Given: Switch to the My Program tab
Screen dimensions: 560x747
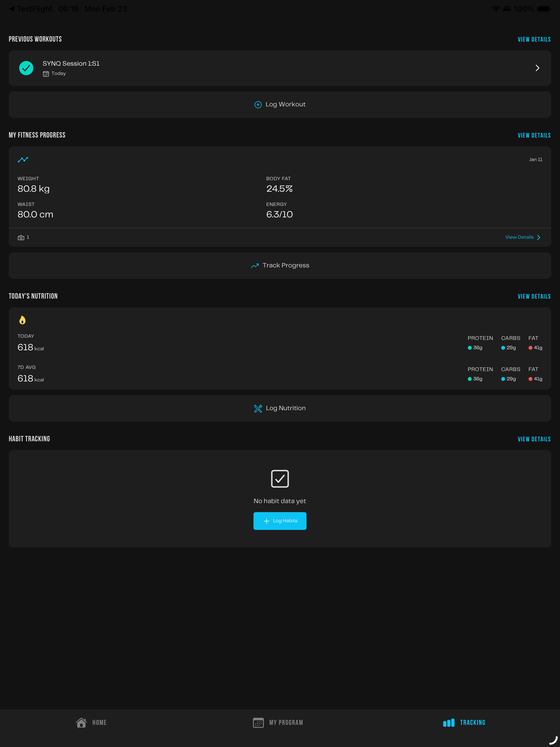Looking at the screenshot, I should pos(278,723).
